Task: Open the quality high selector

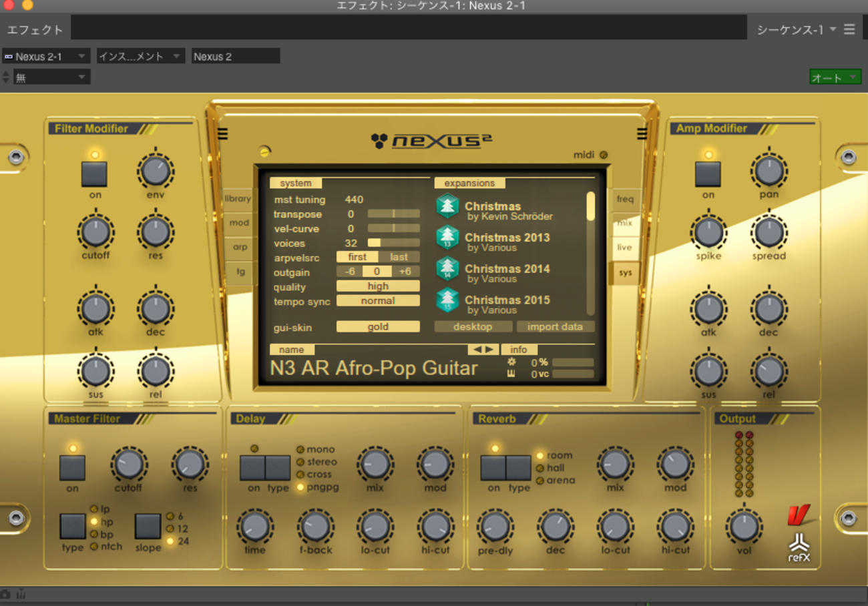Action: [x=378, y=286]
